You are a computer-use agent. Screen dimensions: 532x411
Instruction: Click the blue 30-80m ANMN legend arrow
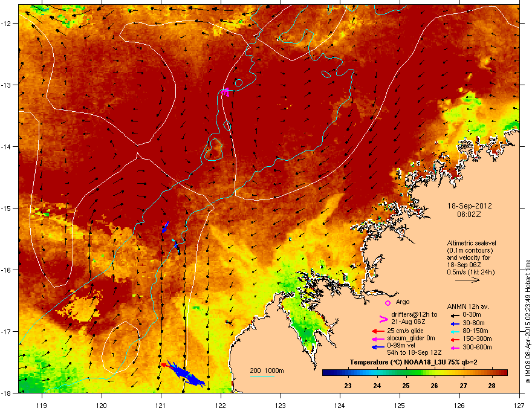click(455, 323)
